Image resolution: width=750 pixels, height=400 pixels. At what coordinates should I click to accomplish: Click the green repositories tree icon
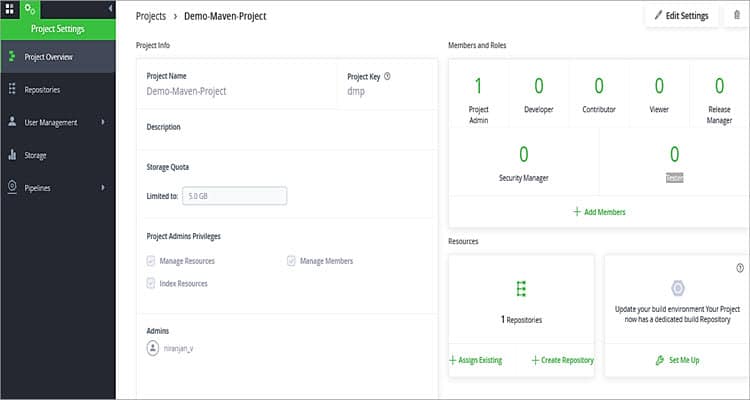click(521, 289)
